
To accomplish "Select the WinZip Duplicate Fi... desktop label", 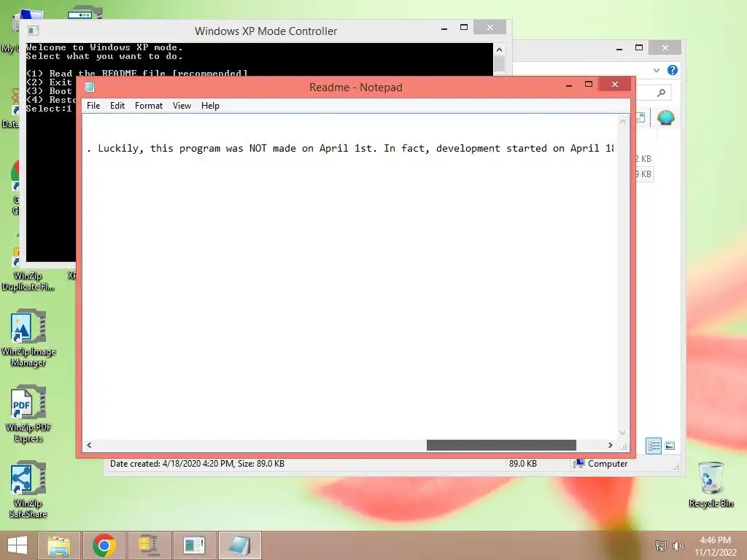I will [28, 281].
